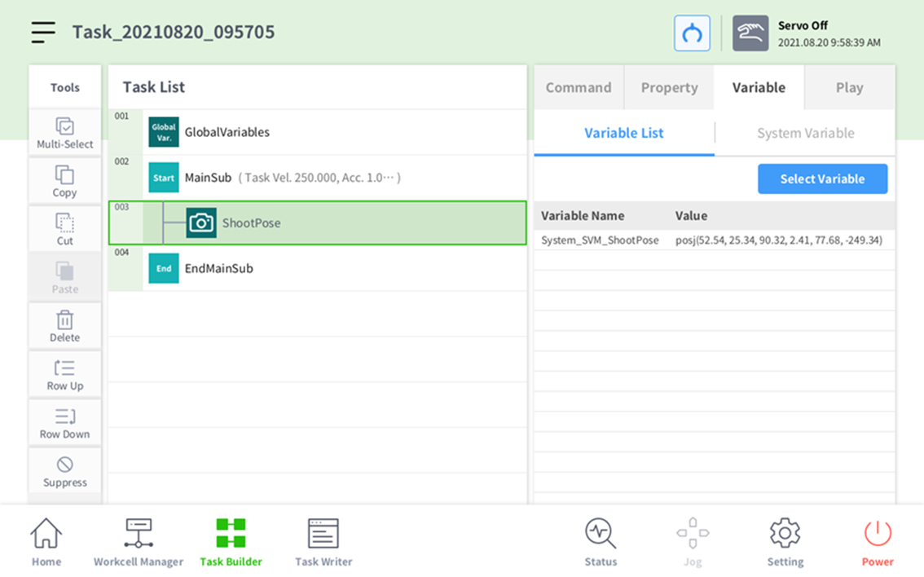Viewport: 924px width, 577px height.
Task: Open the System Variable sub-tab
Action: coord(805,134)
